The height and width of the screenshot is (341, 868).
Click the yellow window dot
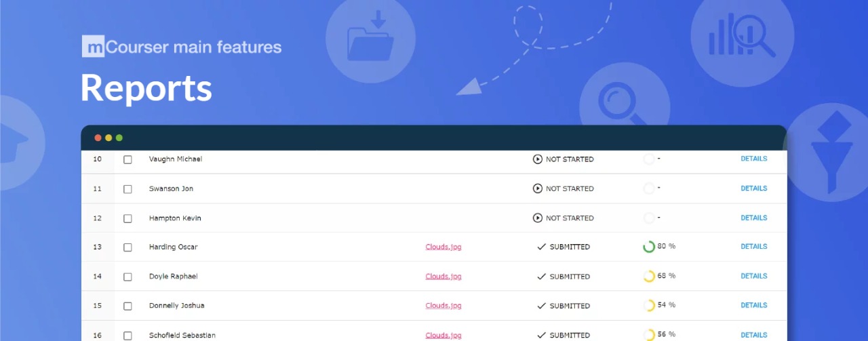108,138
